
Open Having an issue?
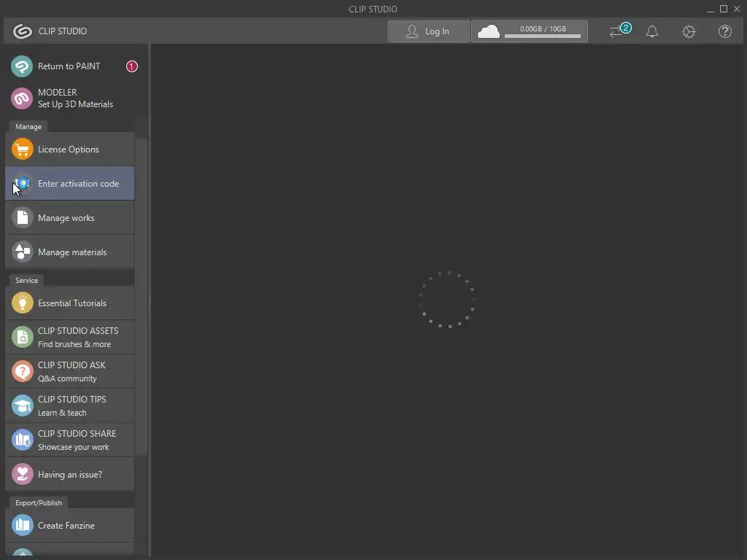[69, 474]
